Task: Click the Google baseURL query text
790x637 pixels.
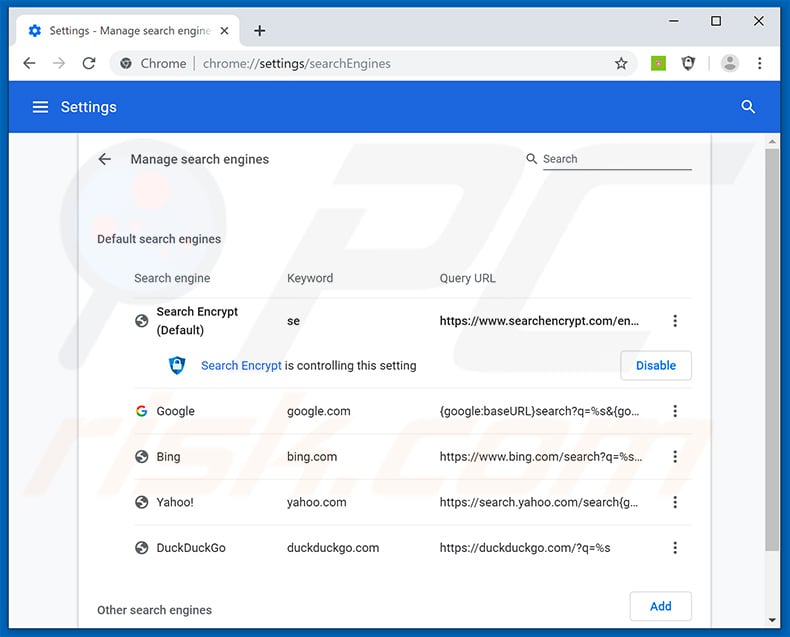Action: 539,411
